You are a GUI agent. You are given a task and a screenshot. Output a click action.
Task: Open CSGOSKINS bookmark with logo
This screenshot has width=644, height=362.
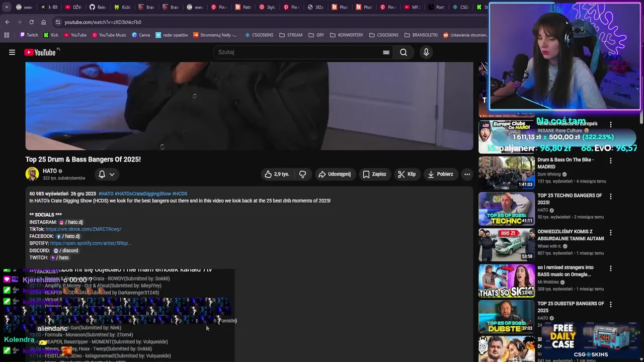pyautogui.click(x=259, y=35)
